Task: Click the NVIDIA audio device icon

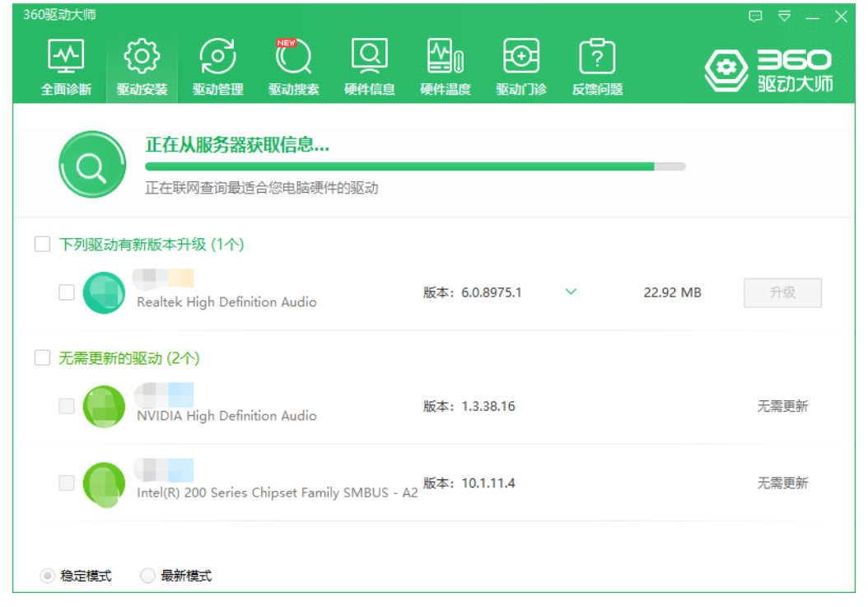Action: [x=104, y=407]
